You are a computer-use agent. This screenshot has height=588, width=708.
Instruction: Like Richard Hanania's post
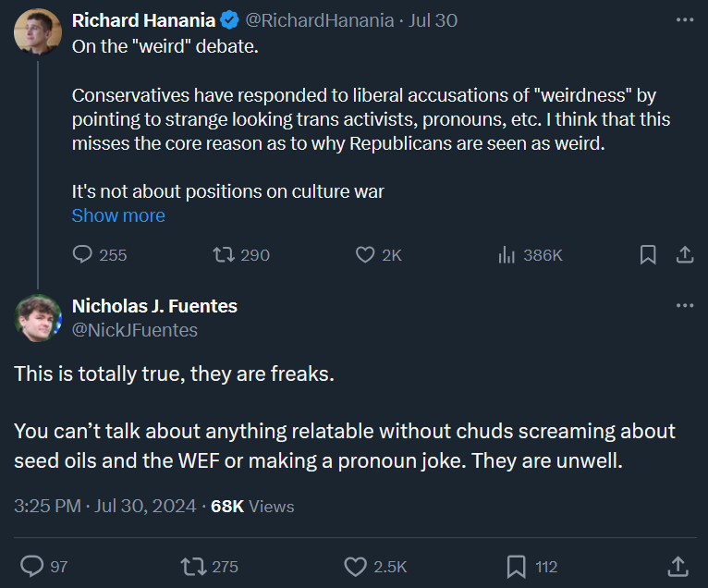tap(366, 255)
